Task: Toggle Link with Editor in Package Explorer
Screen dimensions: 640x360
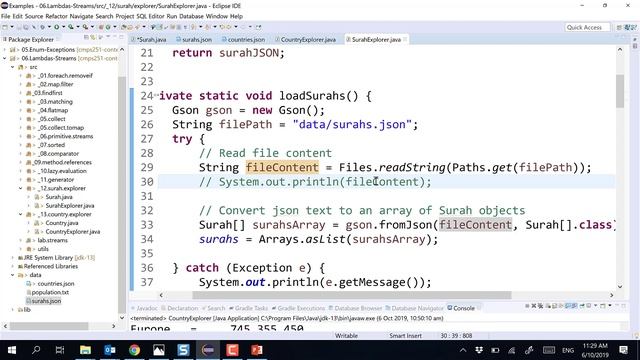Action: point(93,38)
